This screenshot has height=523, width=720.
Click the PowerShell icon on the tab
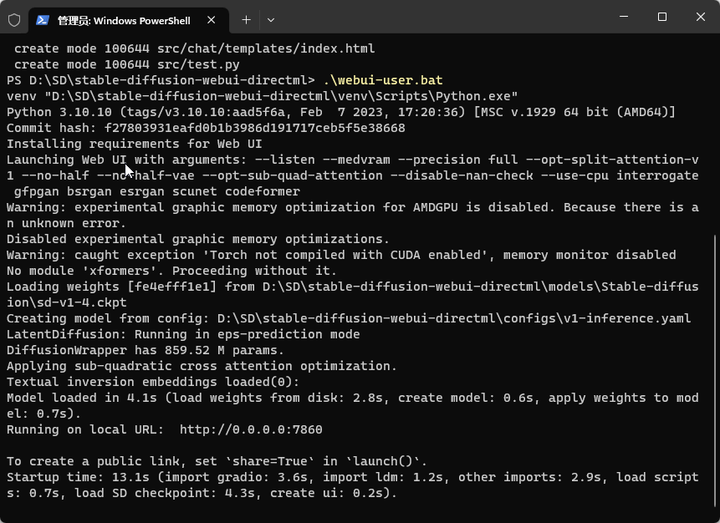click(43, 20)
